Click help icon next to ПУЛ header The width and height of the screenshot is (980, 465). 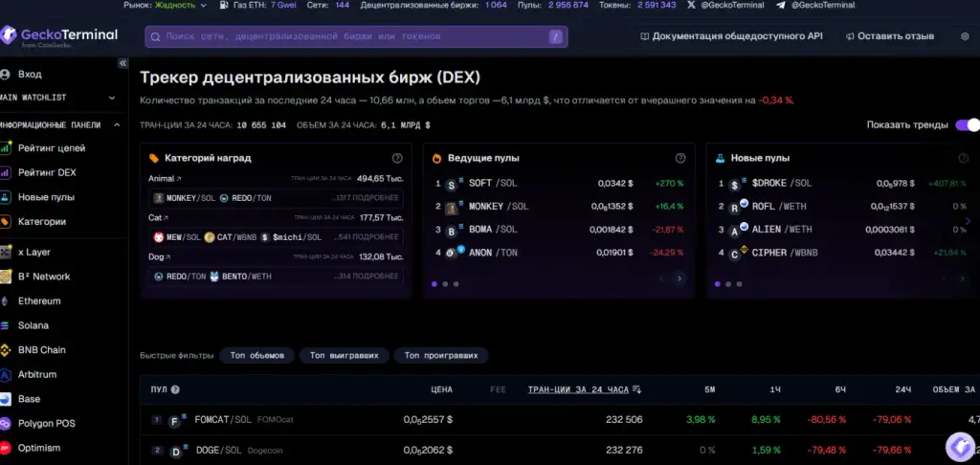(x=175, y=389)
